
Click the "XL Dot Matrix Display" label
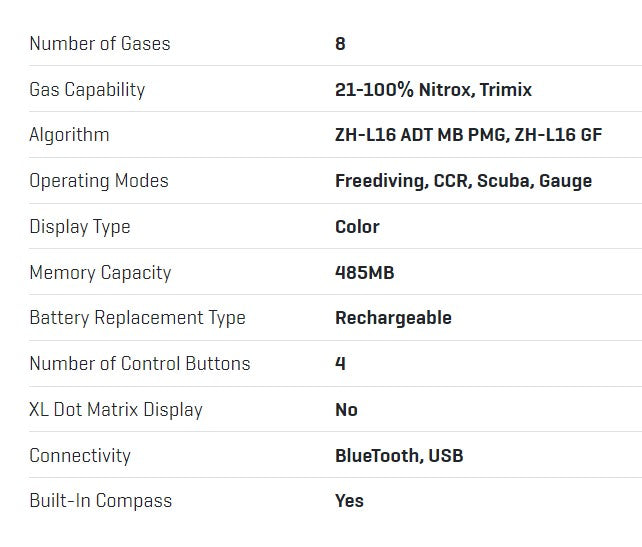click(116, 410)
